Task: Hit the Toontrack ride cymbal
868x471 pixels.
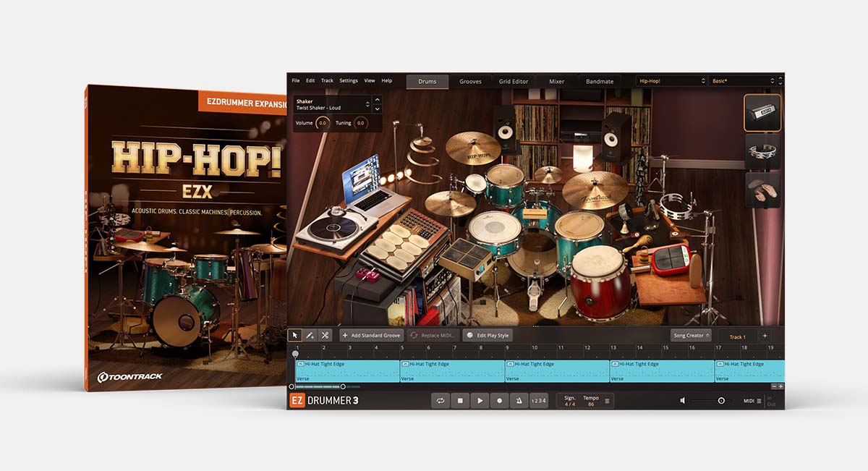Action: [x=595, y=190]
